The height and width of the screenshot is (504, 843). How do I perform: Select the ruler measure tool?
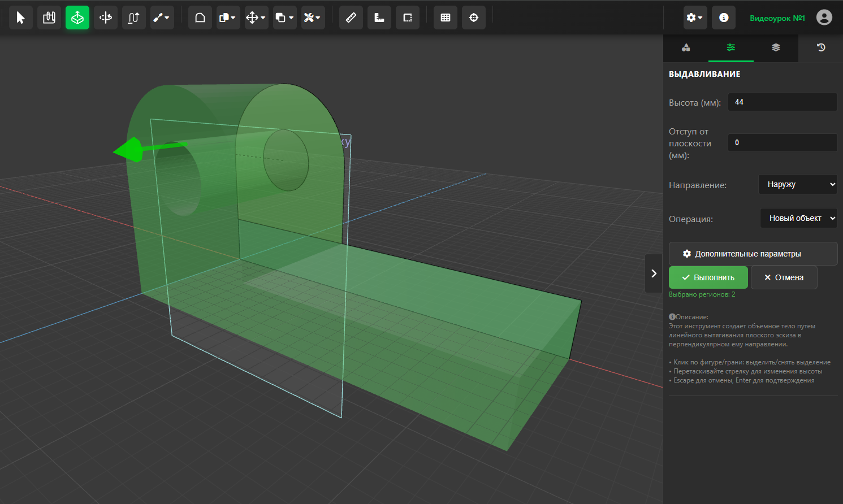(x=351, y=18)
